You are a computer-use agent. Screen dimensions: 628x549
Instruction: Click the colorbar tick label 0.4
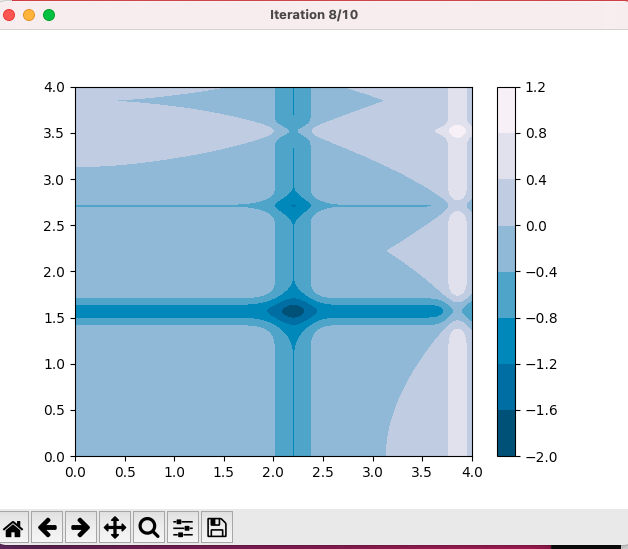tap(536, 180)
